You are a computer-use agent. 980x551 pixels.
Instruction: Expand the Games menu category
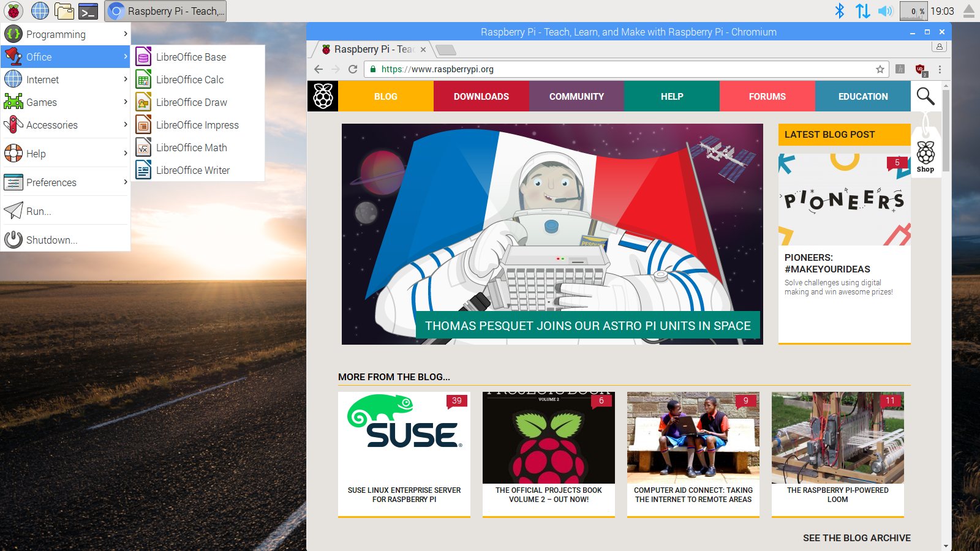pos(66,102)
